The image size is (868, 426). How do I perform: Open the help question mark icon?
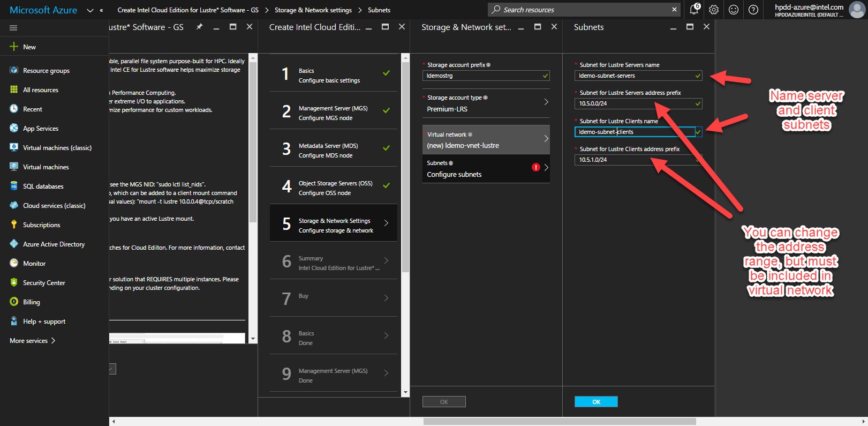pos(753,10)
